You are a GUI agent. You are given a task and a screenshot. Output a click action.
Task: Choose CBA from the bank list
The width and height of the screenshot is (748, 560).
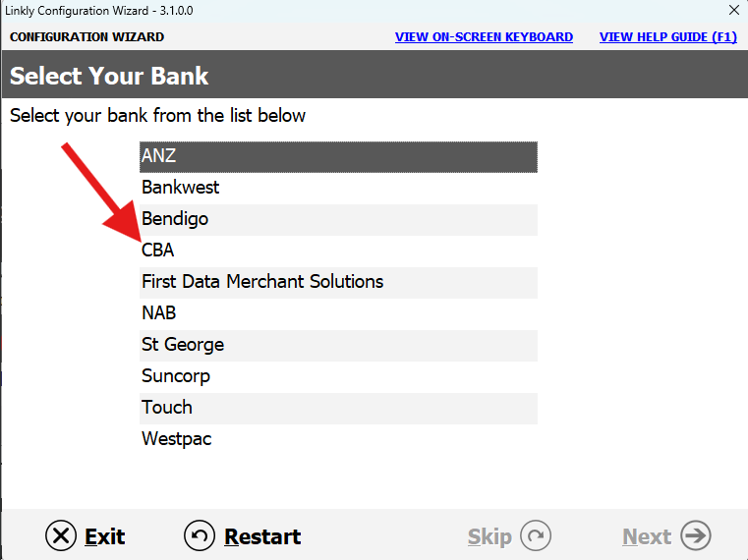[x=338, y=251]
